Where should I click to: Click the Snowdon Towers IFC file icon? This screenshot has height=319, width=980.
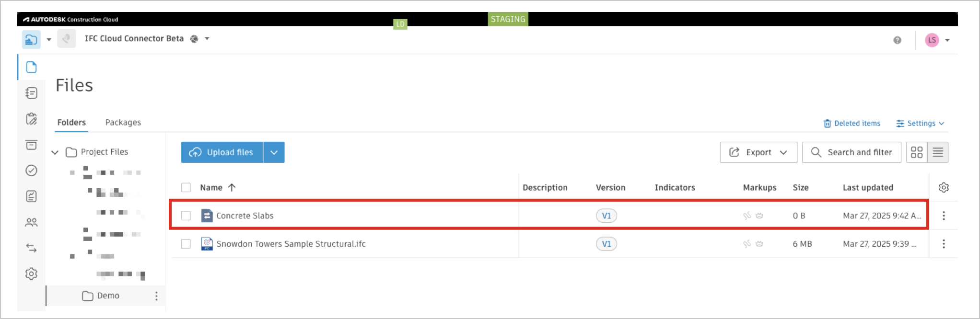(x=207, y=244)
